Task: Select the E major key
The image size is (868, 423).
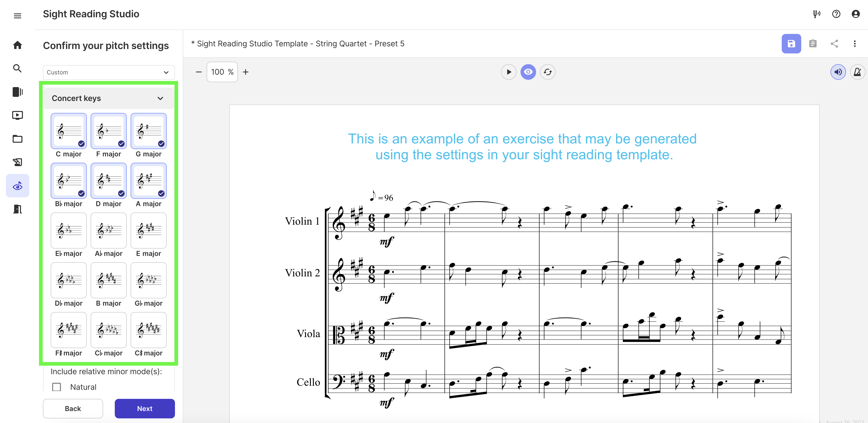Action: (x=149, y=230)
